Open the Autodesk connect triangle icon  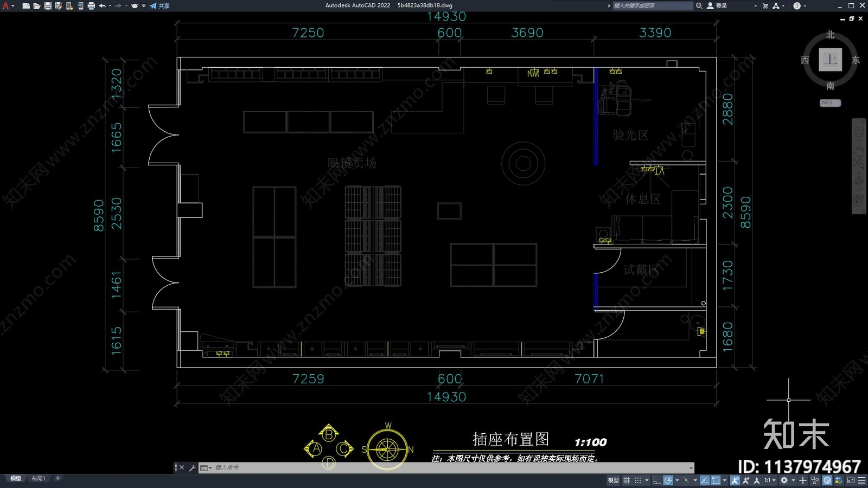[776, 5]
